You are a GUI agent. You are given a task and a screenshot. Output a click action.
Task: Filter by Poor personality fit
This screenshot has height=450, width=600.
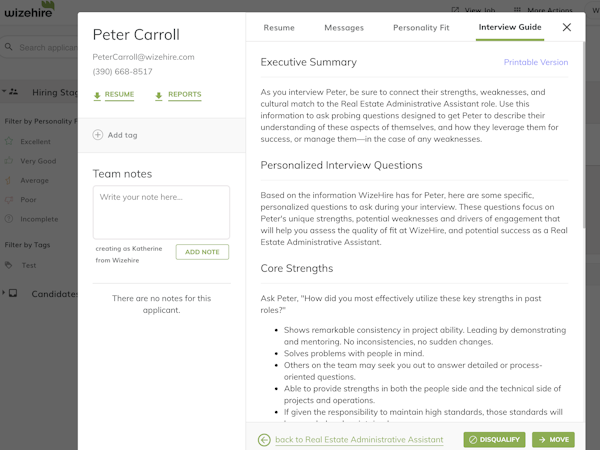point(28,200)
